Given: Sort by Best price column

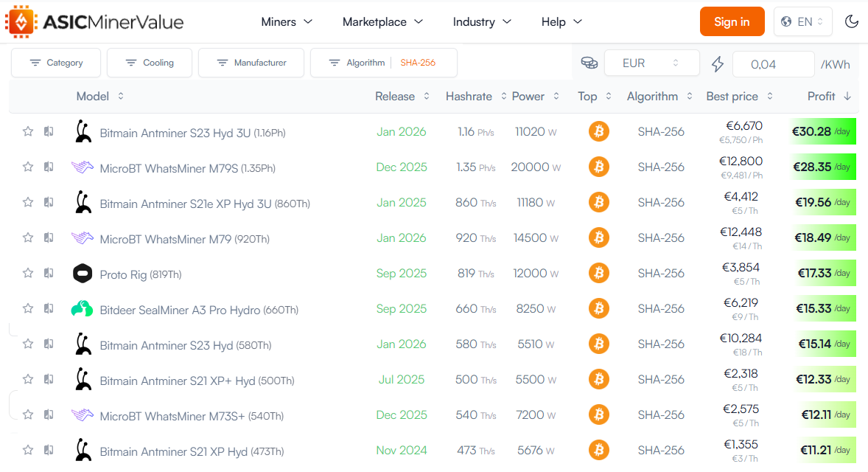Looking at the screenshot, I should click(x=740, y=97).
